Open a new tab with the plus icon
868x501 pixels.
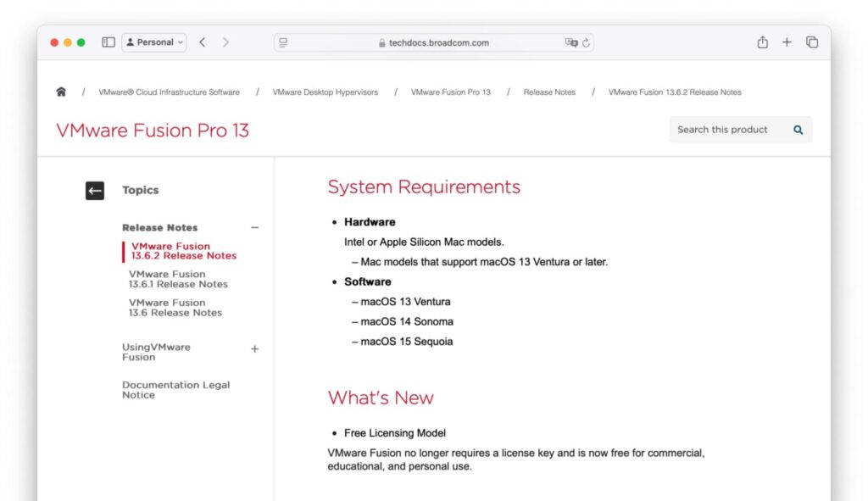click(x=786, y=42)
